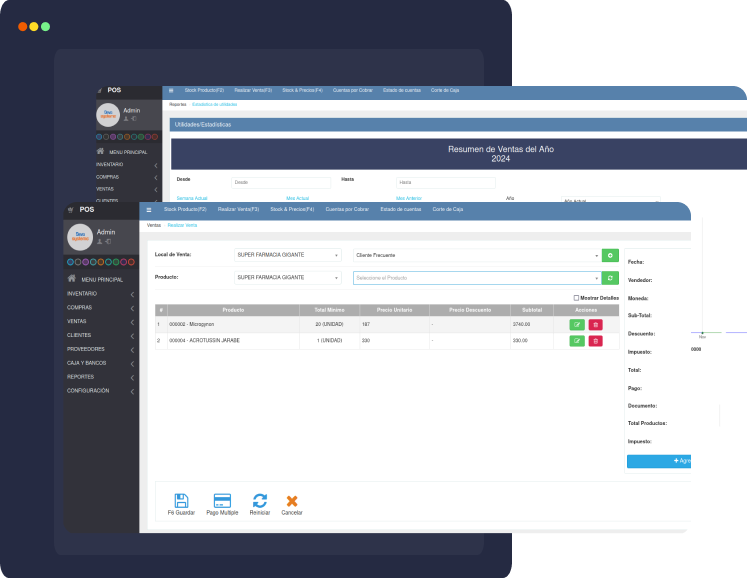Screen dimensions: 747x578
Task: Open Estado de cuentas in front window navbar
Action: pyautogui.click(x=401, y=209)
